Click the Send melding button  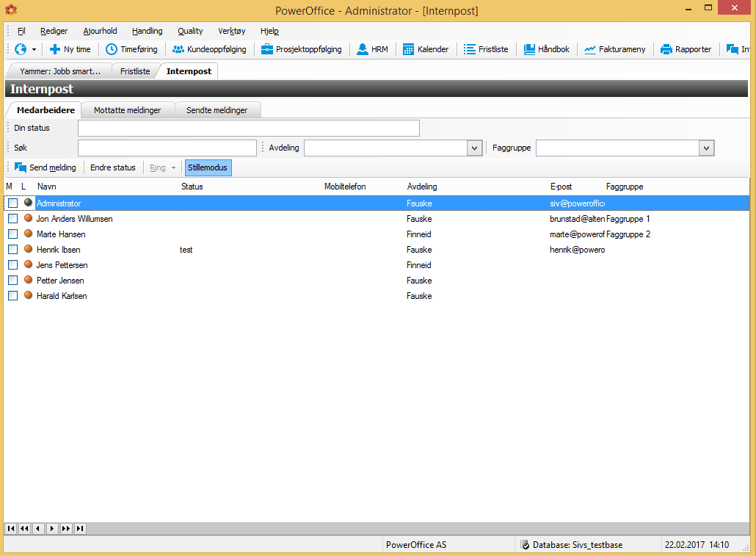tap(46, 167)
